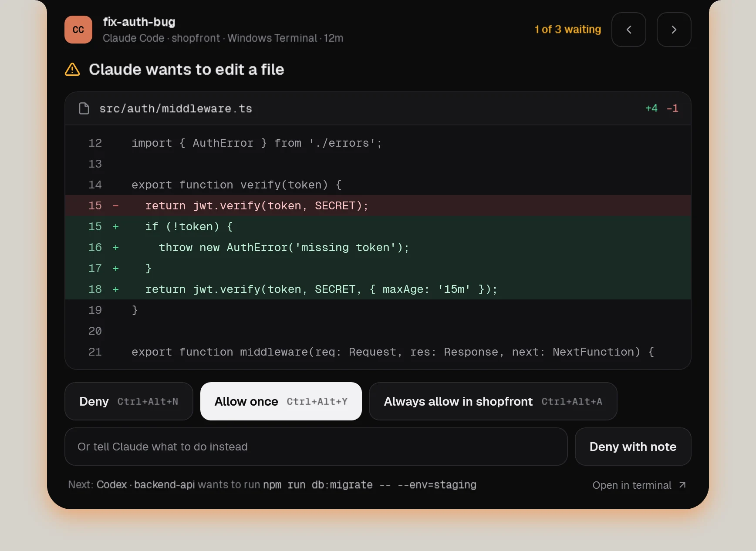Click the -1 deletions count
756x551 pixels.
tap(672, 108)
